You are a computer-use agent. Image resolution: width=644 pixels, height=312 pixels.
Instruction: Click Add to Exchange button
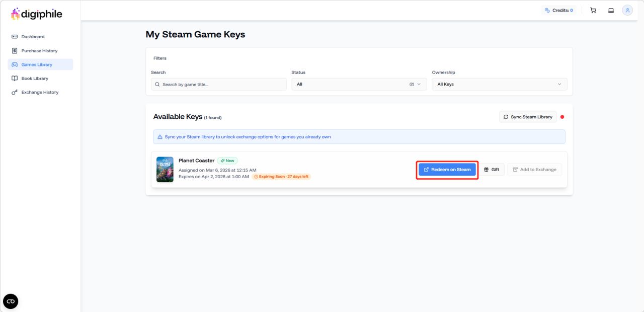pos(534,170)
